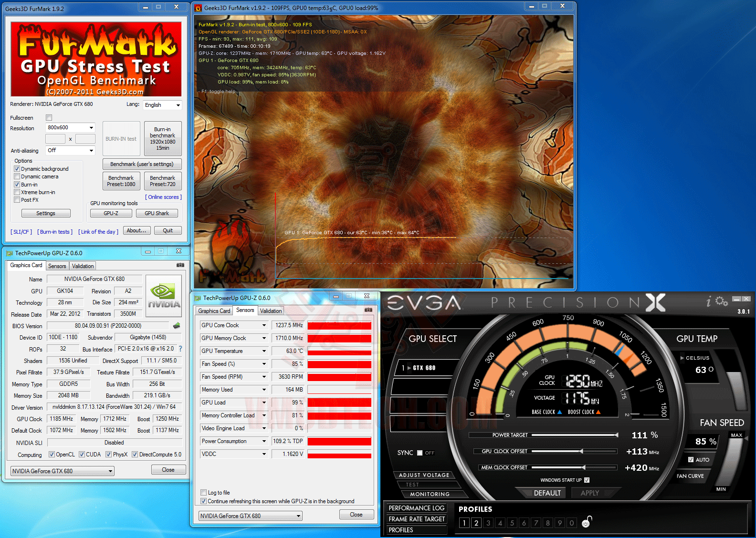The image size is (756, 538).
Task: Click the GPU CLOCK OFFSET slider
Action: pyautogui.click(x=575, y=451)
